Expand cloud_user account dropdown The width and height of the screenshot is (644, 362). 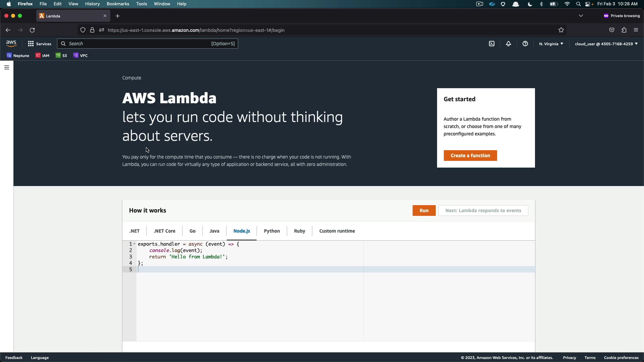pos(606,44)
